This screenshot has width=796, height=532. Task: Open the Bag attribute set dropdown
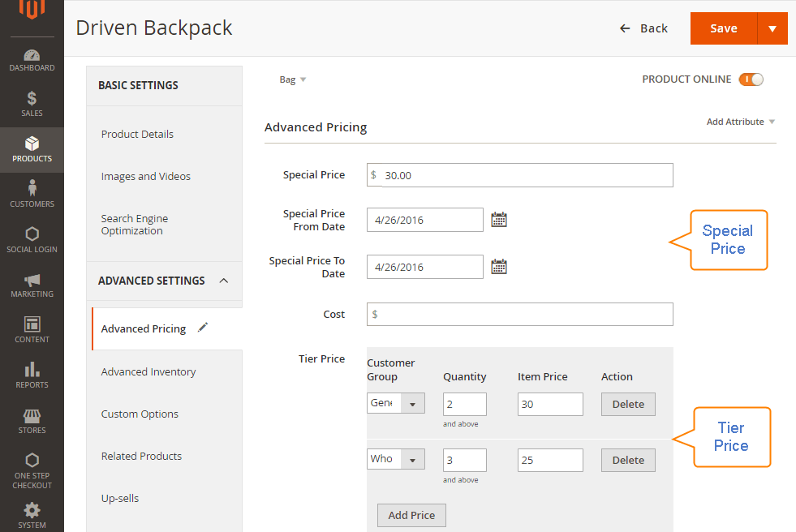(x=292, y=79)
